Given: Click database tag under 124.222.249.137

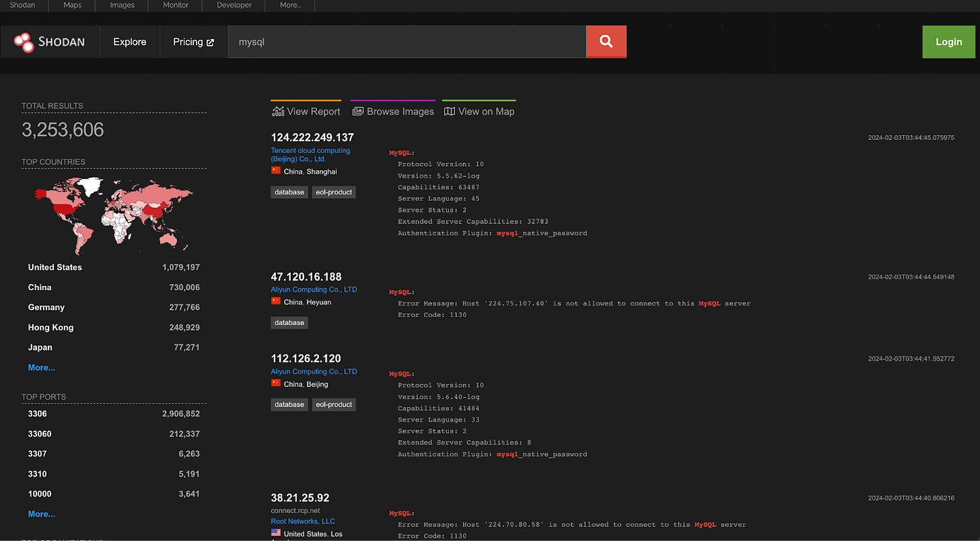Looking at the screenshot, I should point(289,192).
